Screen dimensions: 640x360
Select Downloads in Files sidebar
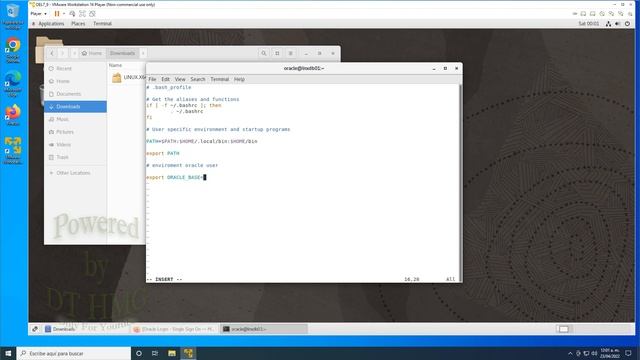(76, 107)
